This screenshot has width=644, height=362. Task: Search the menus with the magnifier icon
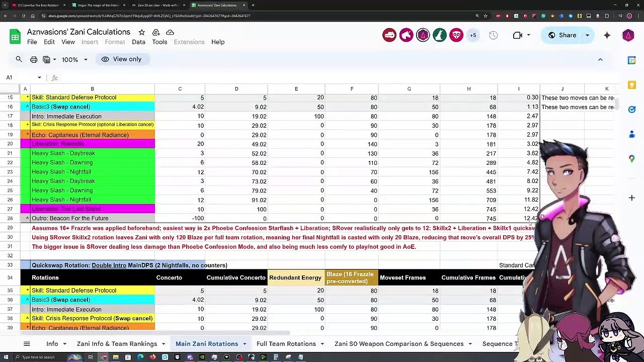19,59
